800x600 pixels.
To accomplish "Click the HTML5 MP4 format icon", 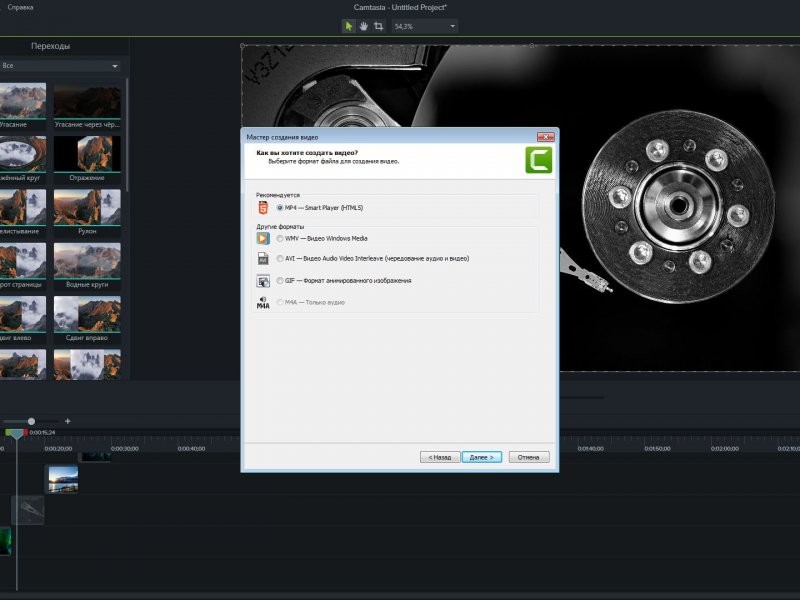I will 263,208.
